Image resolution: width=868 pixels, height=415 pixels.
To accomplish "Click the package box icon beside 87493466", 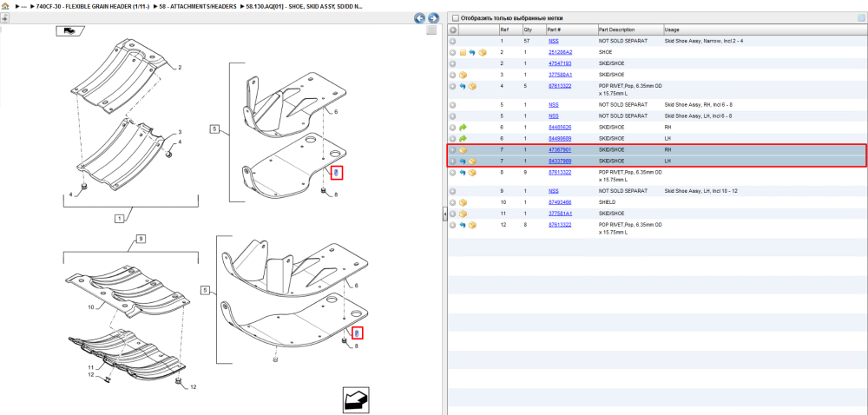I will (464, 202).
